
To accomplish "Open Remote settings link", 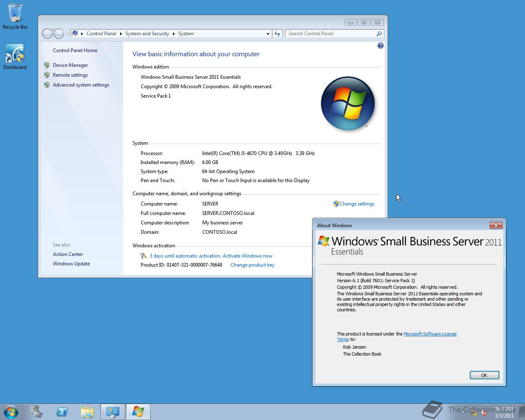I will pyautogui.click(x=70, y=75).
